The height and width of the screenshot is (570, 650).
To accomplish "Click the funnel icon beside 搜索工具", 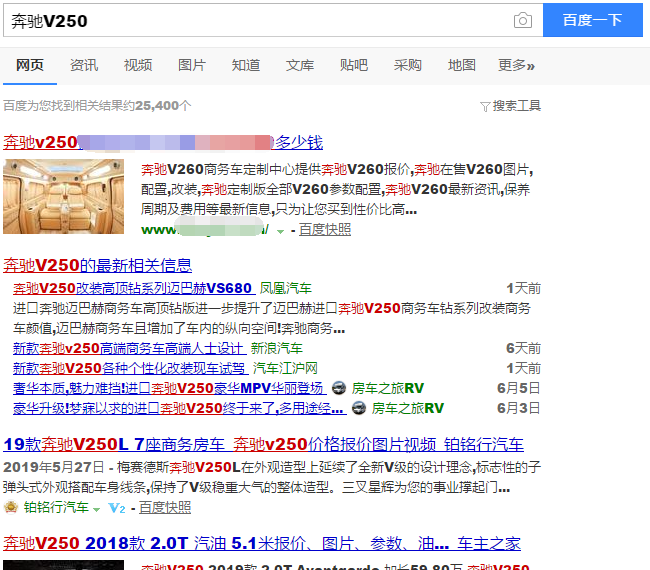I will 485,107.
